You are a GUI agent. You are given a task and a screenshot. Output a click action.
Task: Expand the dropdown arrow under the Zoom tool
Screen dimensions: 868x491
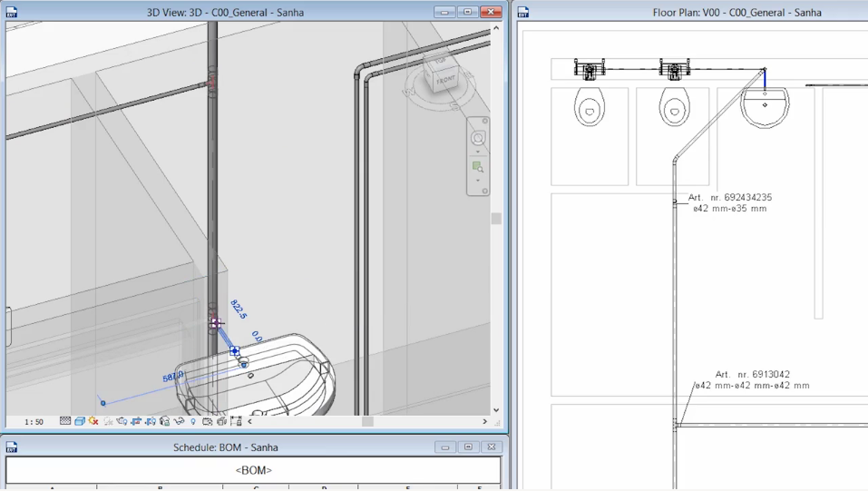coord(478,181)
